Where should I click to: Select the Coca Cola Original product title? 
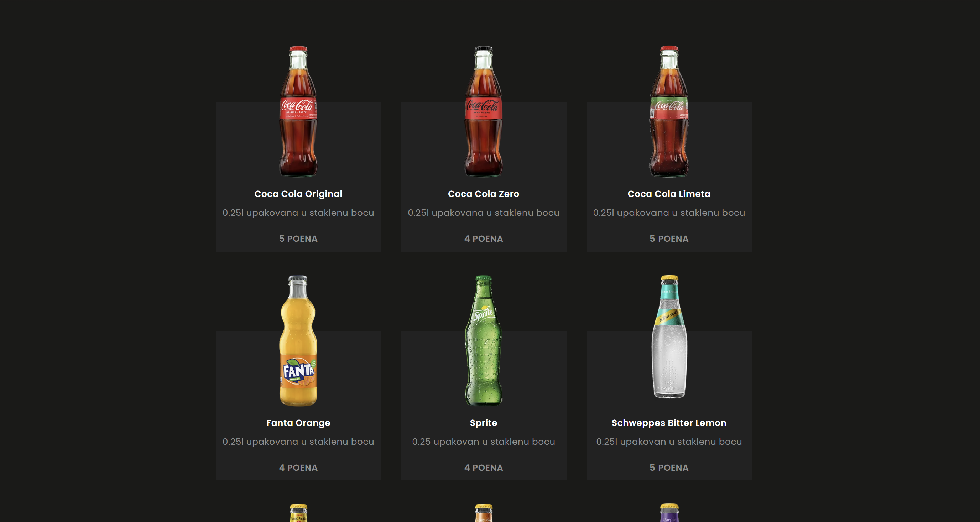click(x=298, y=193)
